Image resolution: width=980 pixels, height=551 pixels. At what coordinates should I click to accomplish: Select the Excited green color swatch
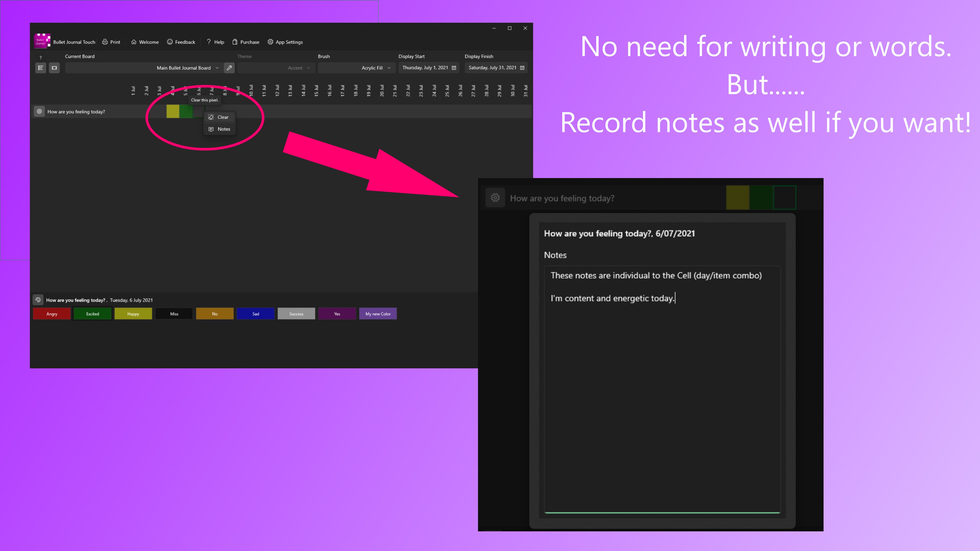coord(92,314)
